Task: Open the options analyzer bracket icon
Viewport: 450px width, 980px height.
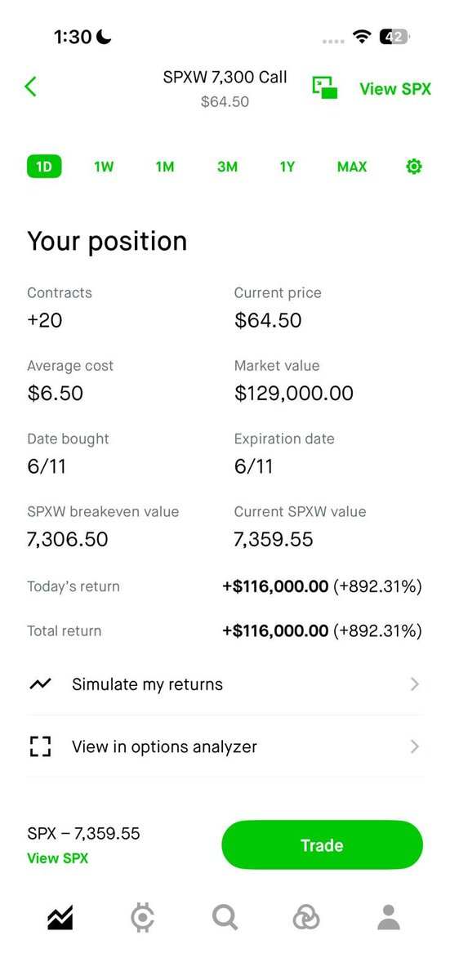Action: click(39, 746)
